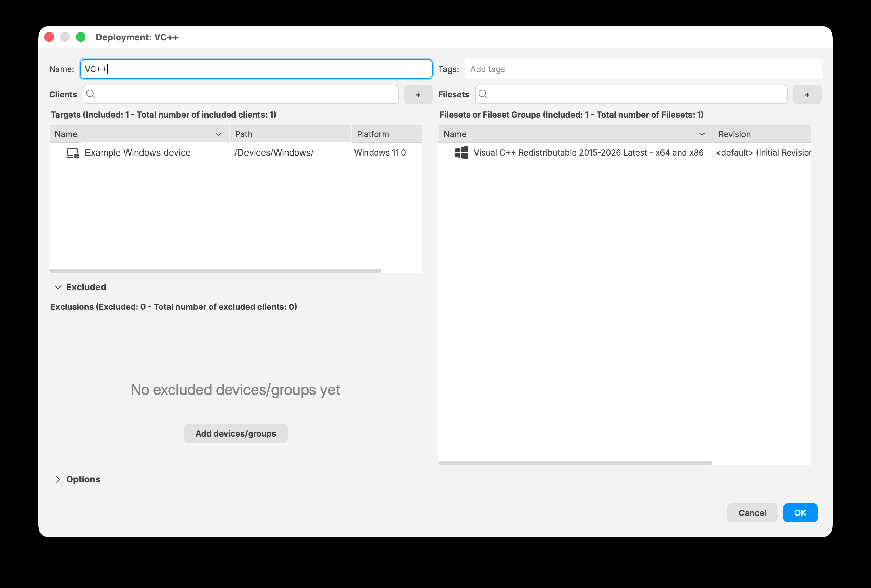Click the Filesets list horizontal scrollbar
The image size is (871, 588).
tap(575, 463)
